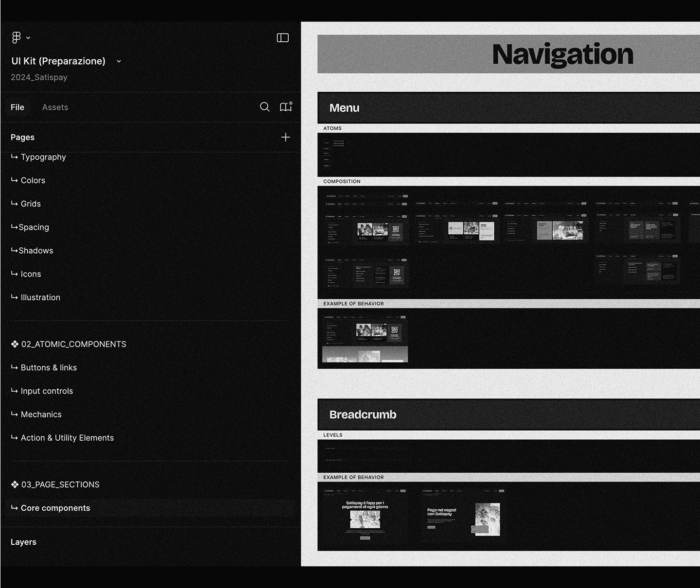Select the 02_ATOMIC_COMPONENTS section page
This screenshot has width=700, height=588.
point(73,344)
